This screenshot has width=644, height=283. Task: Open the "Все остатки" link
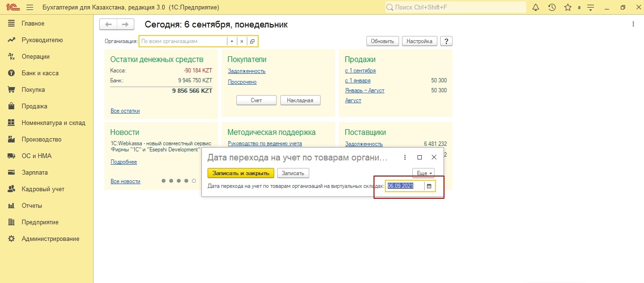[125, 111]
